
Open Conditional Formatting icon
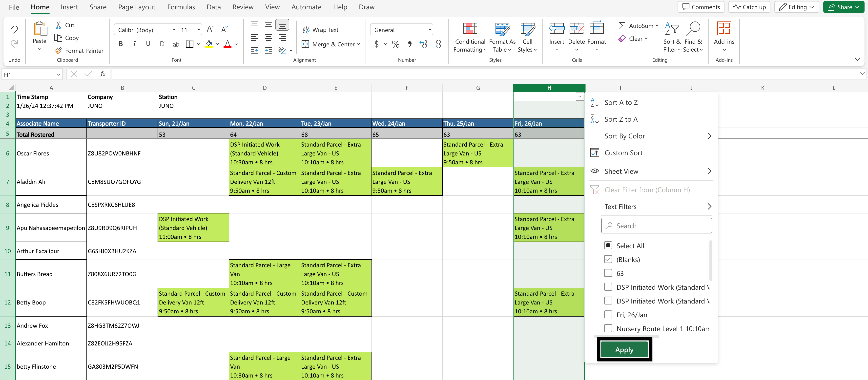[470, 29]
